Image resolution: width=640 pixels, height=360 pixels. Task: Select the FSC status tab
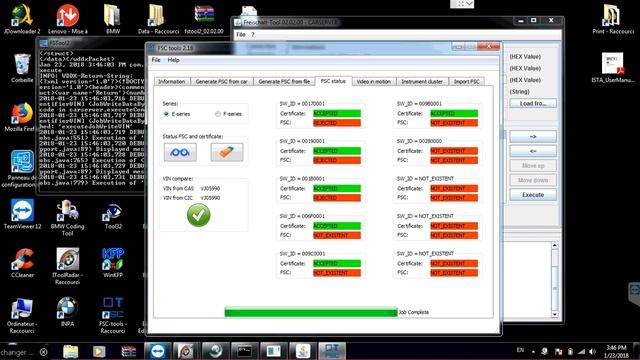[x=333, y=81]
